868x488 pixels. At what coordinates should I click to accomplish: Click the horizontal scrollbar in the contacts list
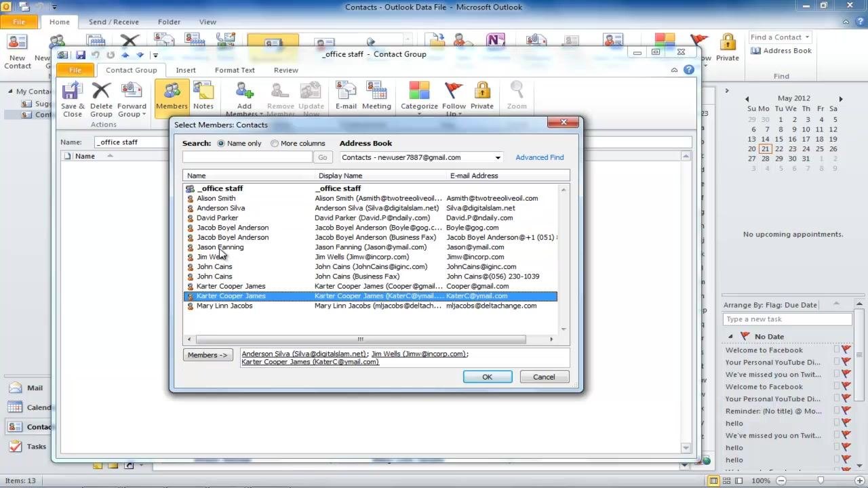coord(361,340)
